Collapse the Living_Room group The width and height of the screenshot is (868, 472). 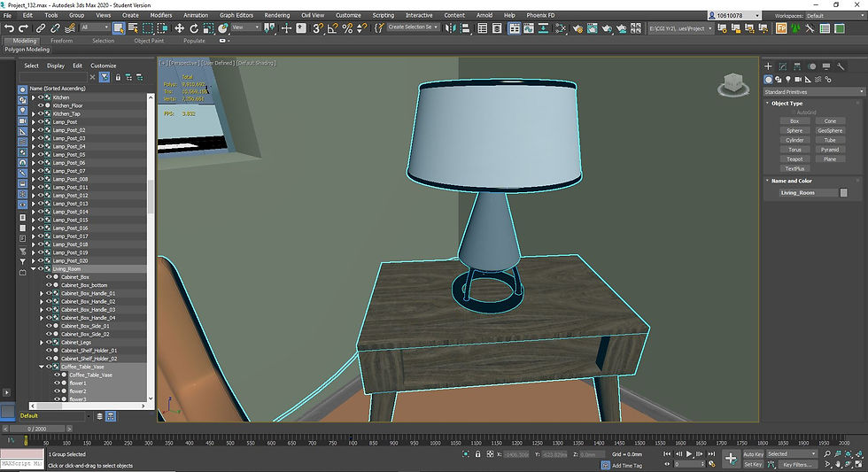(34, 268)
